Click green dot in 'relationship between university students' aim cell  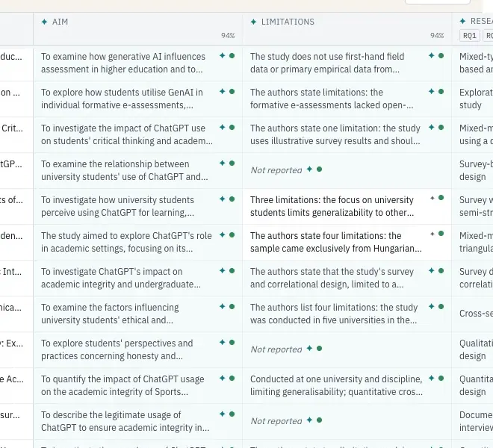click(x=232, y=164)
